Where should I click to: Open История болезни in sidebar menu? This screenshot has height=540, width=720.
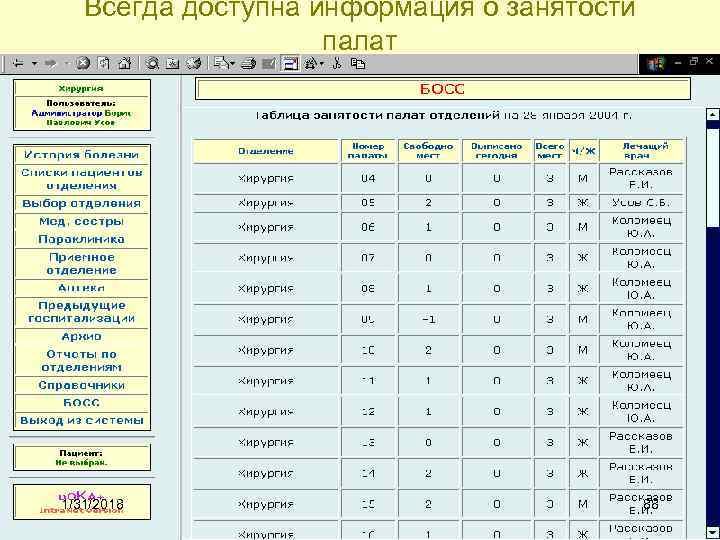click(x=81, y=155)
